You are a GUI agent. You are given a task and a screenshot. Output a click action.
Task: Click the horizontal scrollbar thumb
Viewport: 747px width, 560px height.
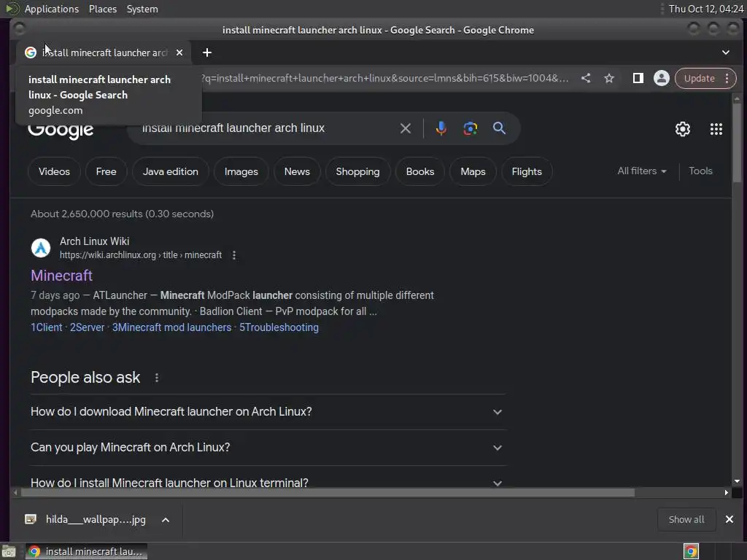(x=328, y=492)
